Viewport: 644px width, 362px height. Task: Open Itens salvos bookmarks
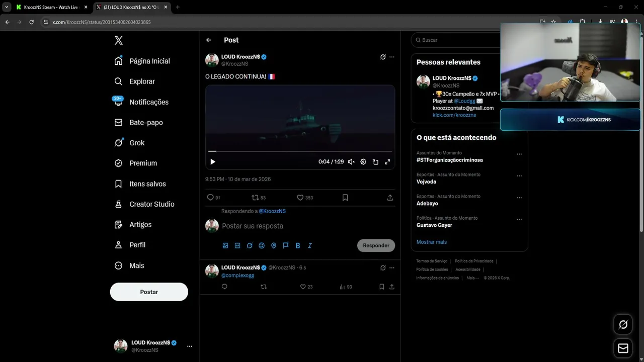[140, 184]
